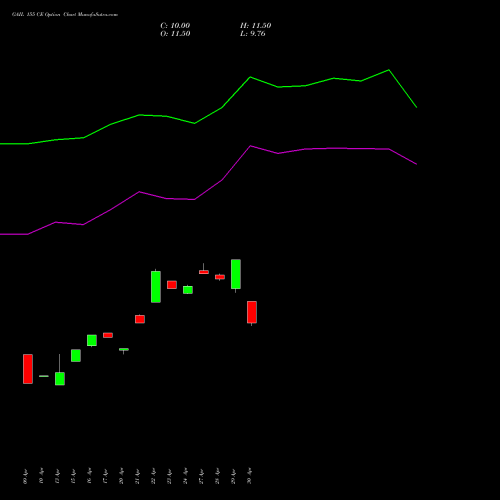The width and height of the screenshot is (500, 500).
Task: Click the green long-wick candle for 13 Apr
Action: pyautogui.click(x=60, y=378)
